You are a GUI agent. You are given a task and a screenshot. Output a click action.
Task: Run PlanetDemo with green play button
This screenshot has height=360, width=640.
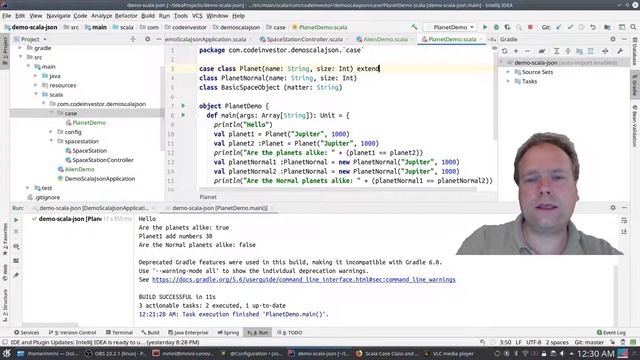(485, 27)
